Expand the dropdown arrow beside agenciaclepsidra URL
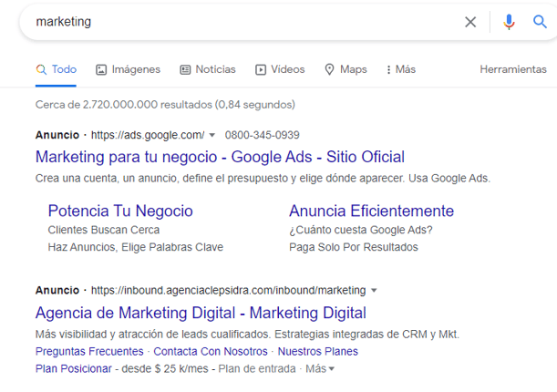 coord(374,291)
